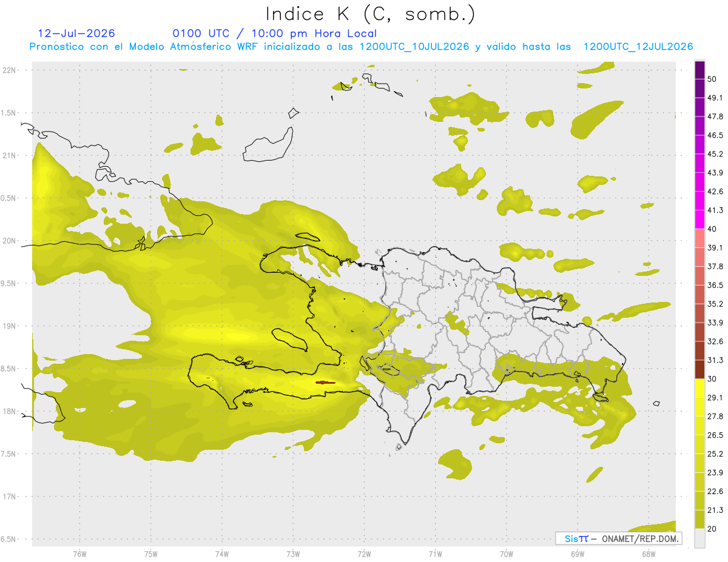Pick the salmon swatch between 39.1 and 40
This screenshot has height=562, width=728.
pos(699,238)
